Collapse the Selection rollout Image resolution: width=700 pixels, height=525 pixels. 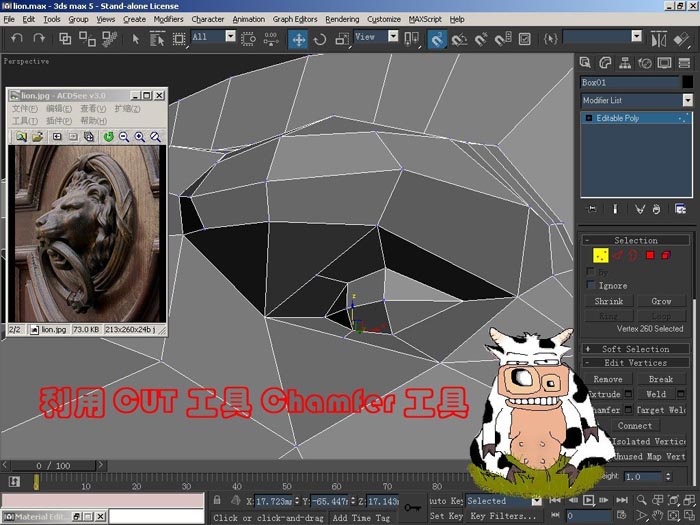636,240
